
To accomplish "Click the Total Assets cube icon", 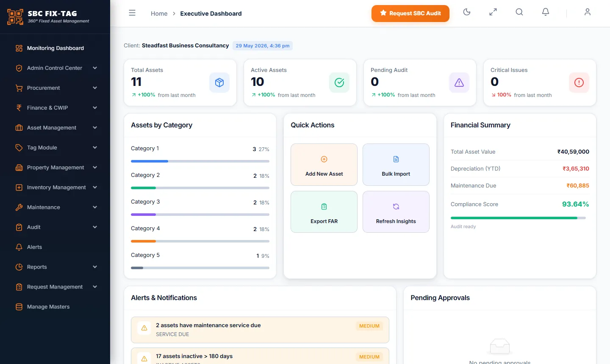I will click(x=219, y=83).
